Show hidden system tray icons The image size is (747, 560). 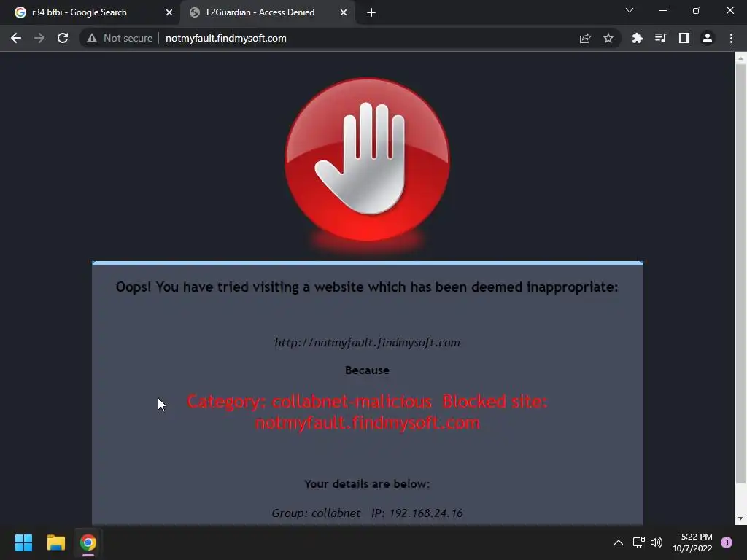click(x=619, y=542)
